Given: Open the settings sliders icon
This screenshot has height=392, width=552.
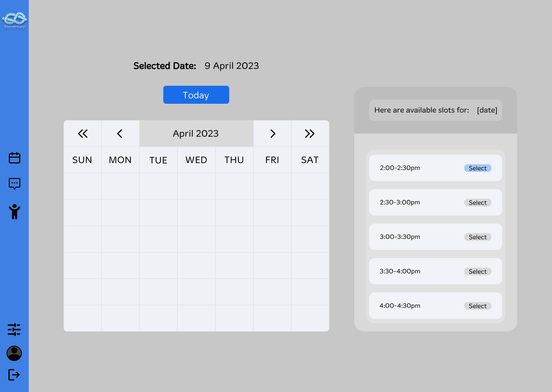Looking at the screenshot, I should (x=14, y=329).
